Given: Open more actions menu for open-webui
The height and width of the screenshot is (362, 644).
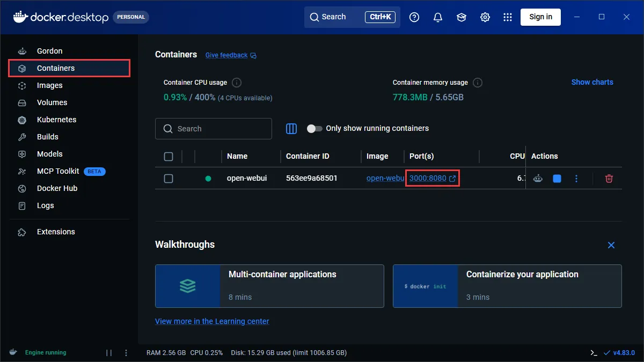Looking at the screenshot, I should tap(576, 179).
